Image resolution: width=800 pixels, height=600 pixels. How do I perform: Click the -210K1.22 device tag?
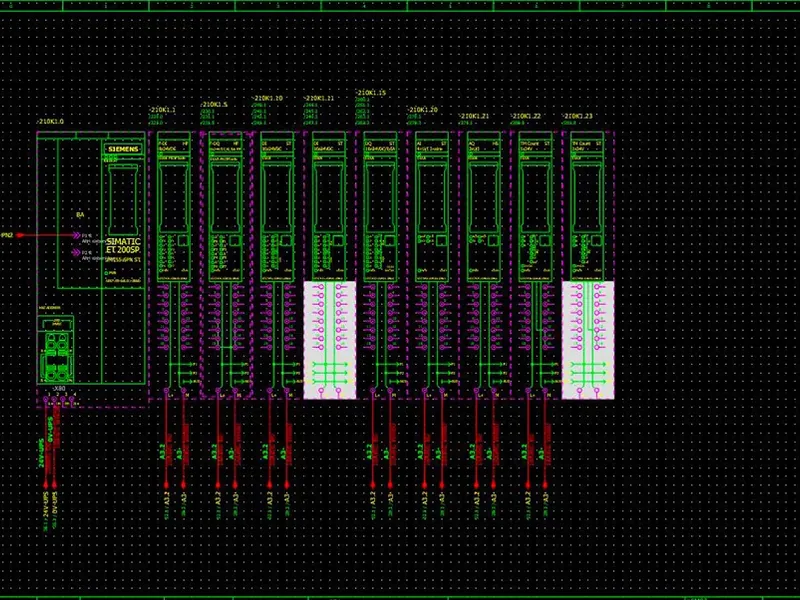point(526,116)
